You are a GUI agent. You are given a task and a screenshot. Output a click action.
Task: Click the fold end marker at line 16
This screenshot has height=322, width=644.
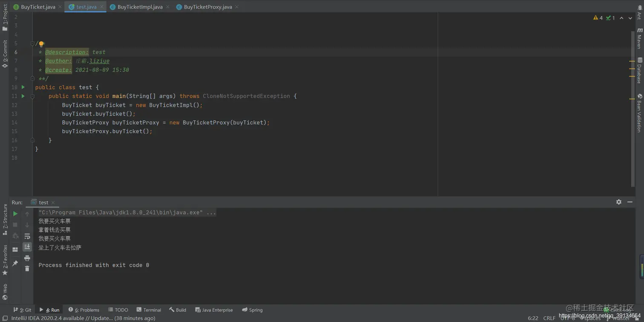point(32,140)
